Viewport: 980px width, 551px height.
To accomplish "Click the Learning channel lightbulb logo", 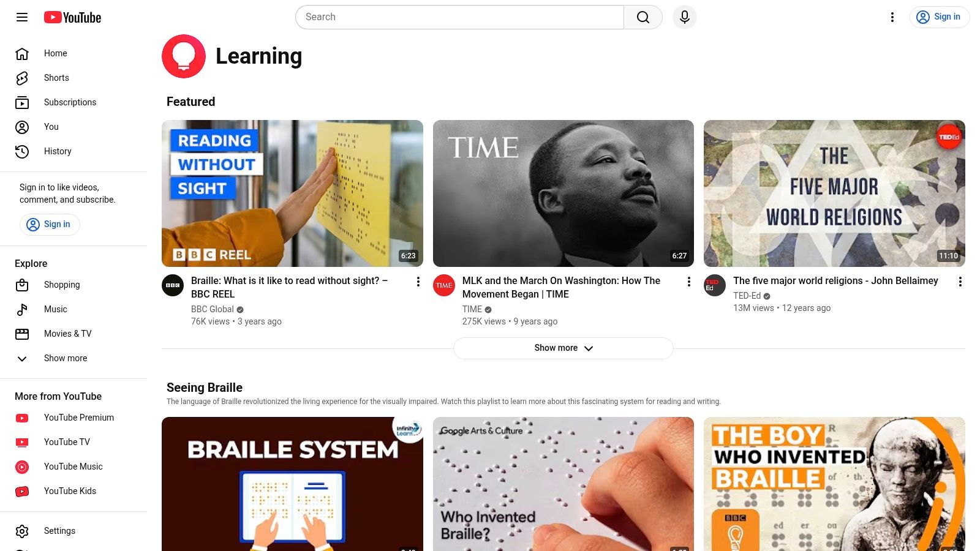I will [184, 56].
